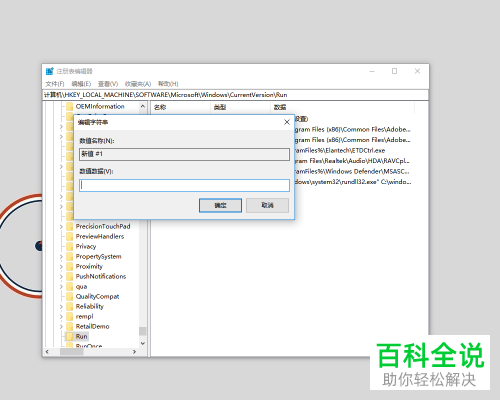Select the PrecisionTouchPad tree item
Screen dimensions: 500x400
103,226
